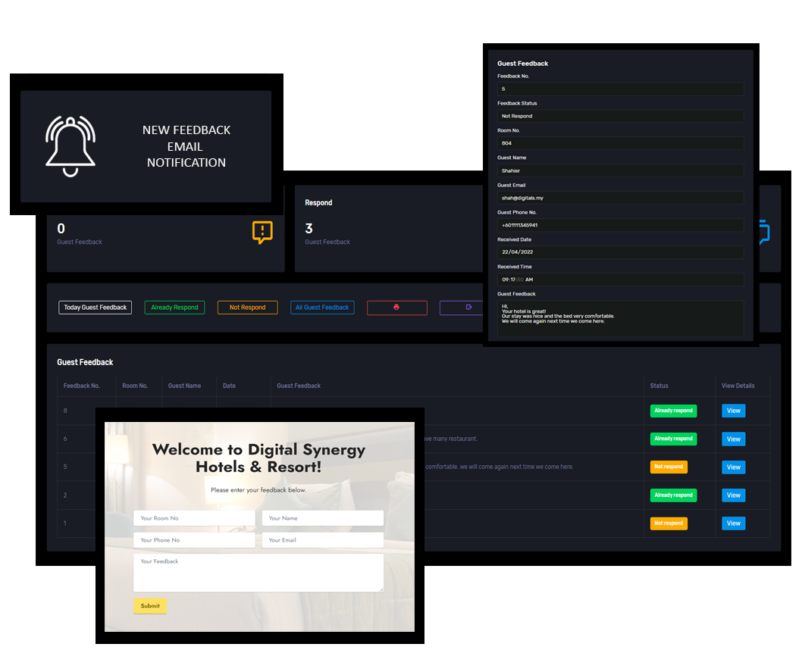Click the Your Feedback text area
The height and width of the screenshot is (672, 805).
click(258, 573)
